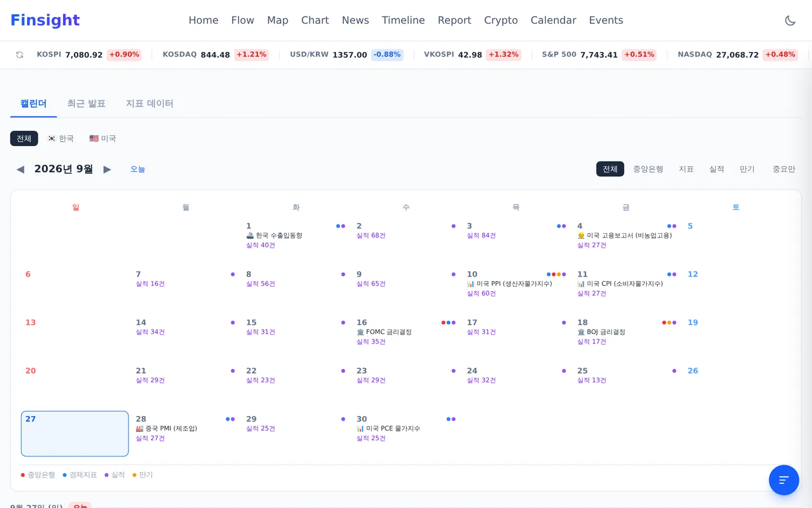Viewport: 812px width, 508px height.
Task: Filter events by 실적
Action: click(x=717, y=169)
